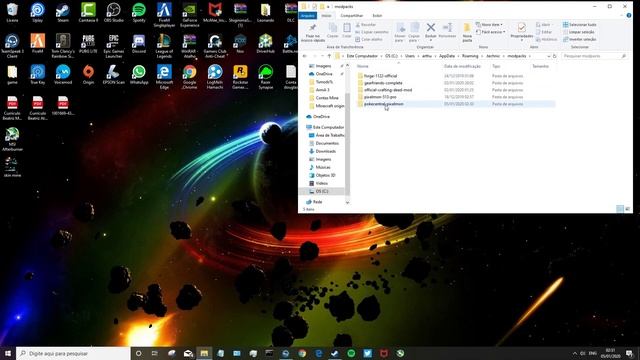This screenshot has width=640, height=360.
Task: Open the Epic Games Launcher desktop icon
Action: click(113, 46)
